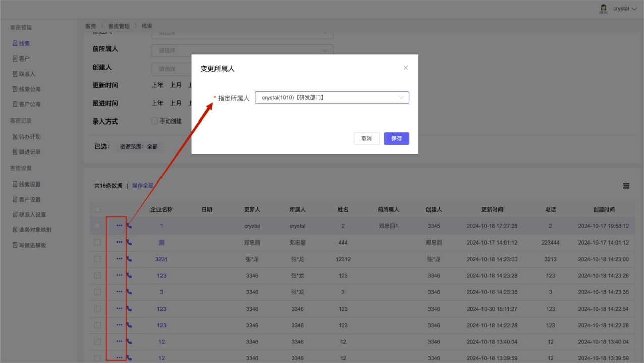
Task: Click the phone icon for lead 3231
Action: coord(129,259)
